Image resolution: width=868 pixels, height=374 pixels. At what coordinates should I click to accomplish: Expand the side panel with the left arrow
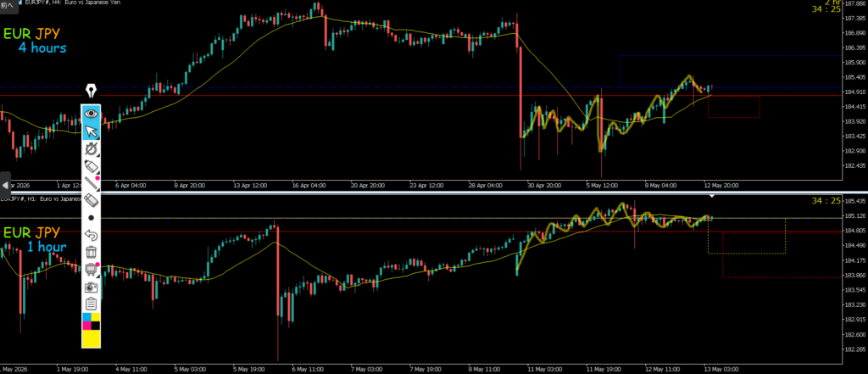[5, 185]
